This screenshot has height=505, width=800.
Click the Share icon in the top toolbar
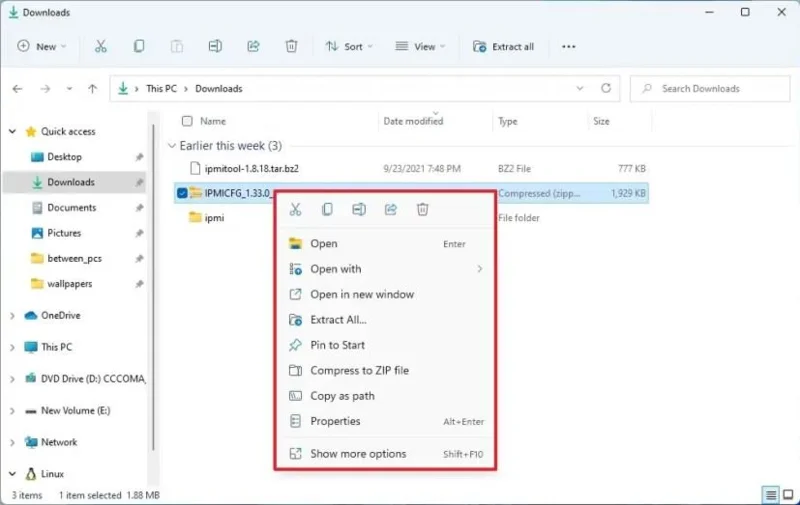point(253,46)
